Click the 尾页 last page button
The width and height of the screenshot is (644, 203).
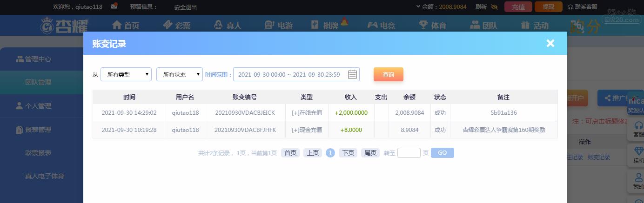click(370, 153)
